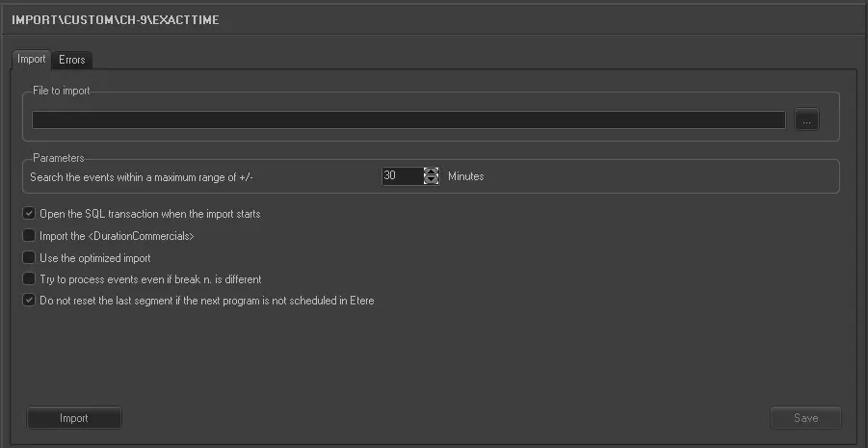Enable Import the <DurationCommercials> checkbox
Viewport: 868px width, 448px height.
pos(29,235)
